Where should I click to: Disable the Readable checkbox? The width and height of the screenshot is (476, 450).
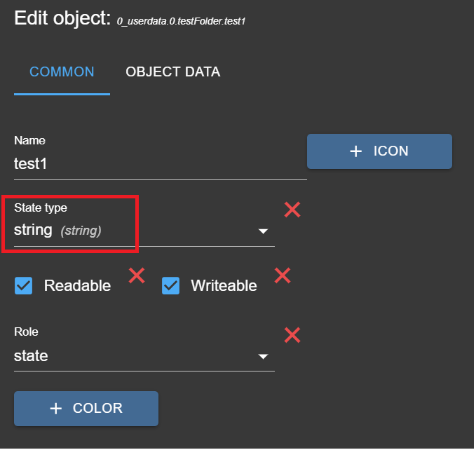point(24,285)
